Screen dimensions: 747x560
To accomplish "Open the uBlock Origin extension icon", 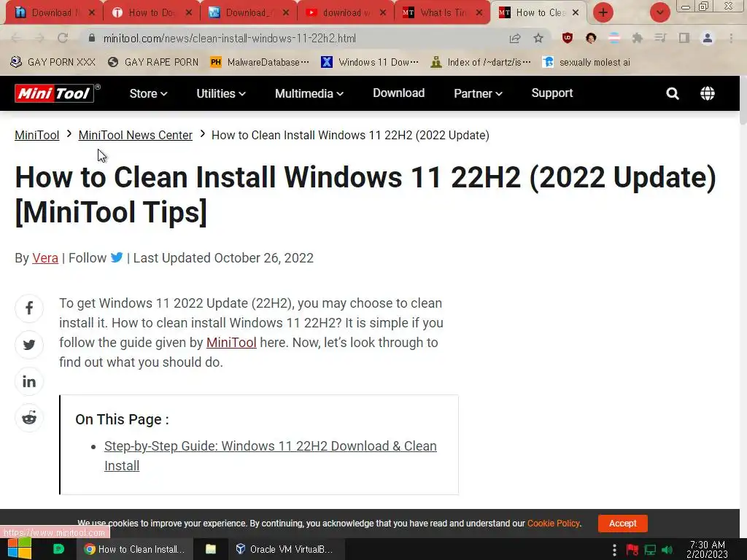I will click(x=567, y=38).
